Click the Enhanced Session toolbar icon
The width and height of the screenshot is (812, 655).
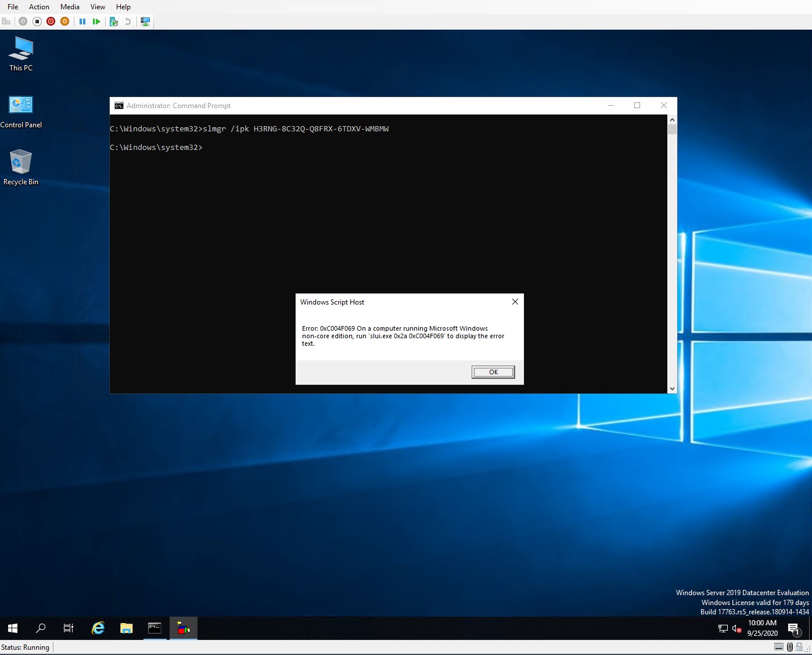[145, 22]
